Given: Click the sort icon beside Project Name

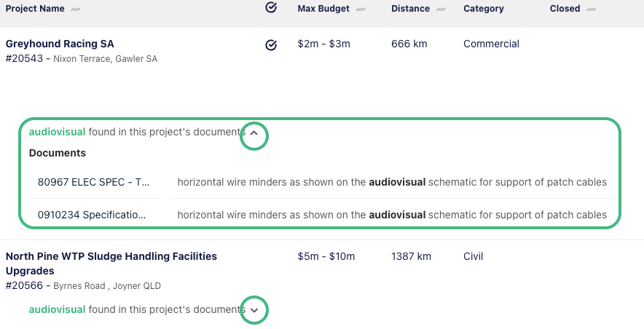Looking at the screenshot, I should 76,9.
